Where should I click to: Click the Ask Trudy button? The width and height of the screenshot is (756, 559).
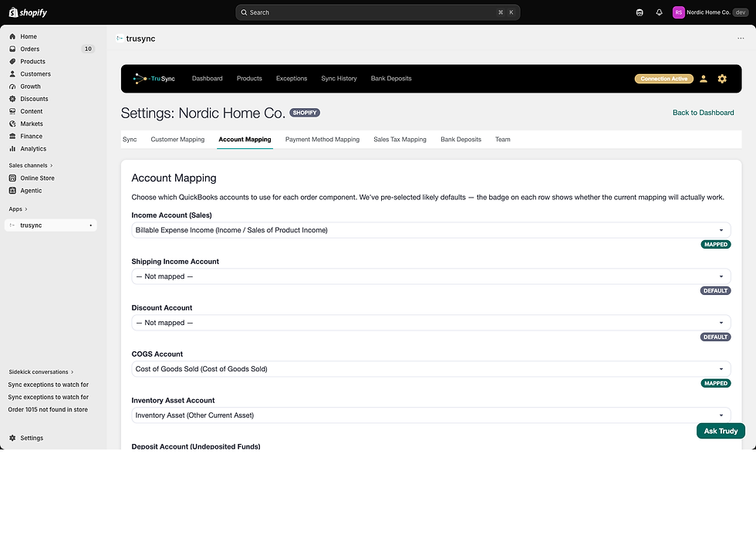tap(721, 431)
